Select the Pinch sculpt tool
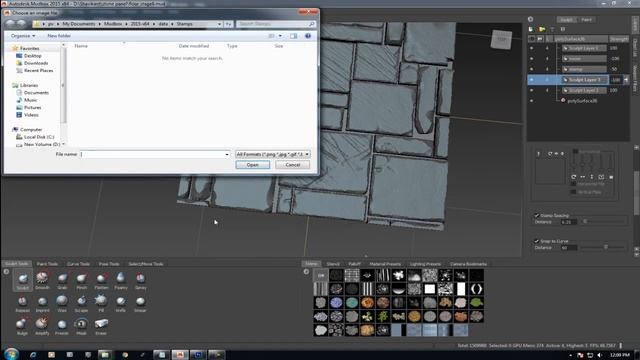The height and width of the screenshot is (360, 640). coord(82,280)
